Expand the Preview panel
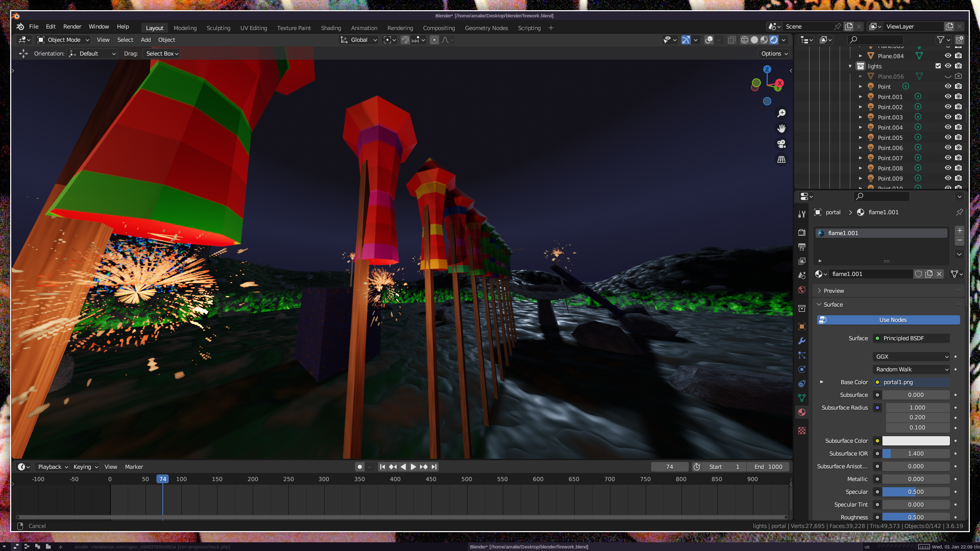 click(834, 291)
